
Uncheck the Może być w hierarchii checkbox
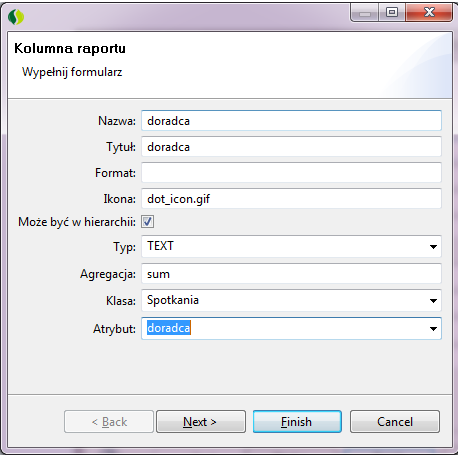point(147,221)
